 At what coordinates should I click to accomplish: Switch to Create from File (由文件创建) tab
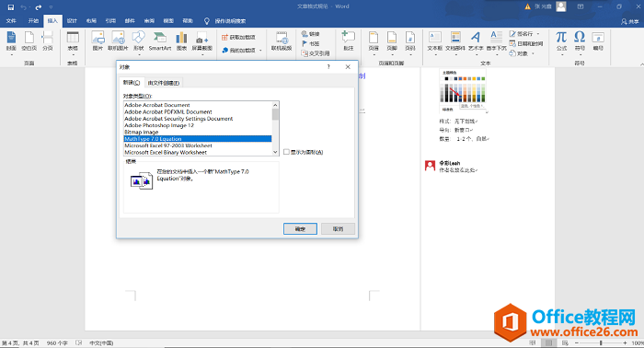pos(164,83)
